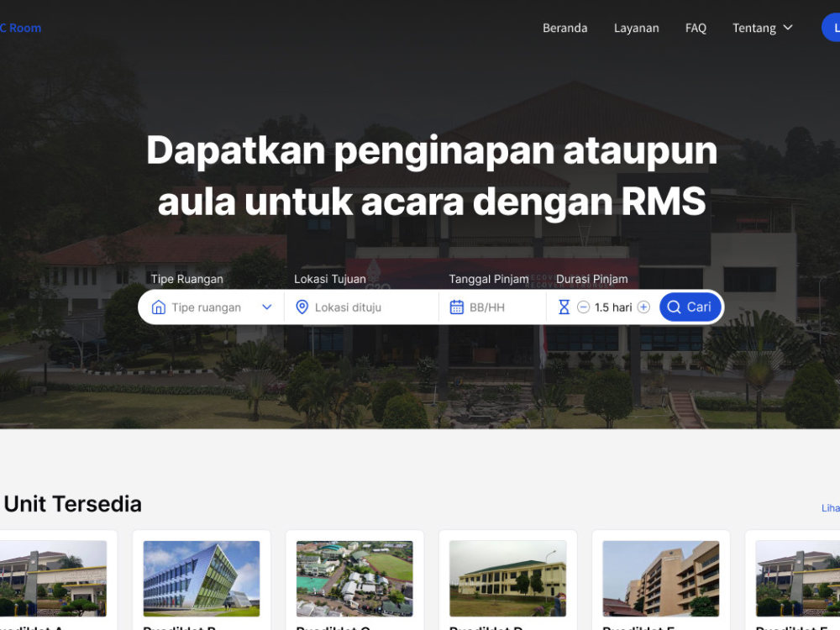This screenshot has height=630, width=840.
Task: Click the 1.5 hari duration value
Action: (613, 307)
